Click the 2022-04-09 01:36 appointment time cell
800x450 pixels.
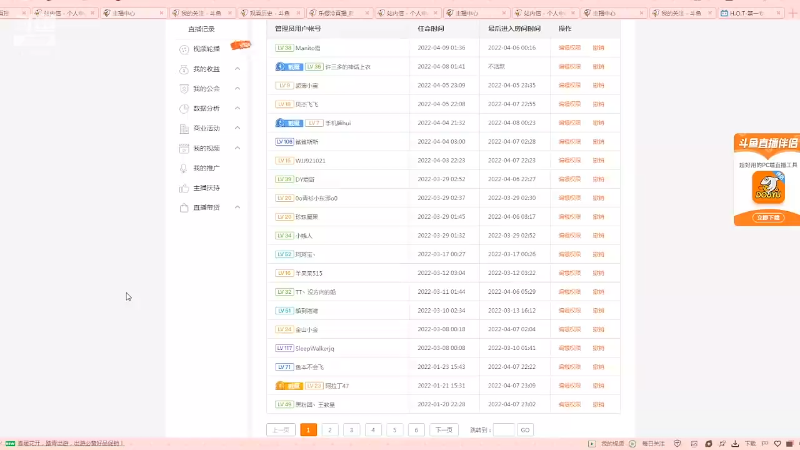(x=441, y=48)
